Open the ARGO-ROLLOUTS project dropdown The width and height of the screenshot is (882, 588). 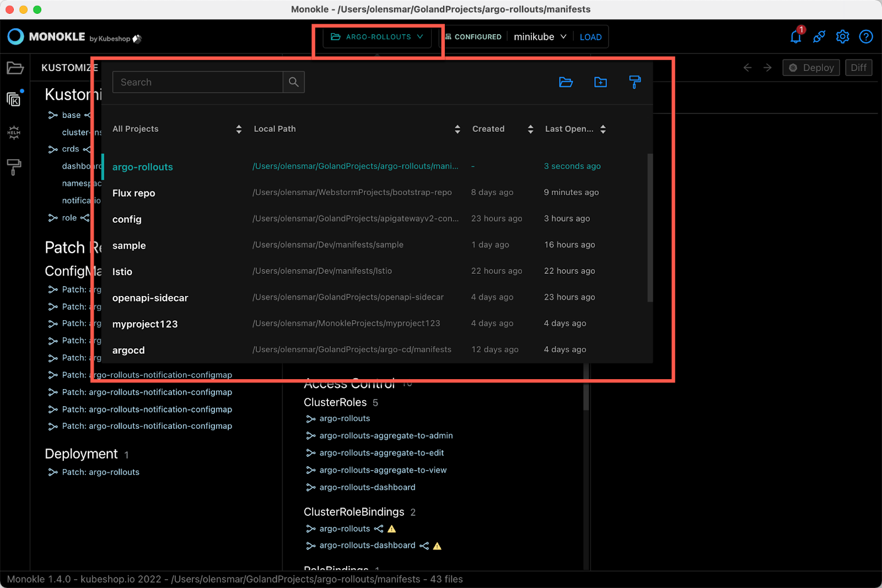pos(377,37)
